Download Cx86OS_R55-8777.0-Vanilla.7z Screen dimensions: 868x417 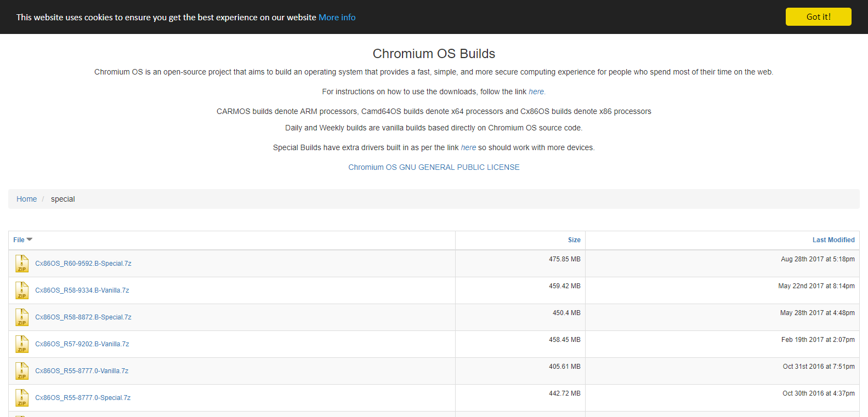[82, 371]
